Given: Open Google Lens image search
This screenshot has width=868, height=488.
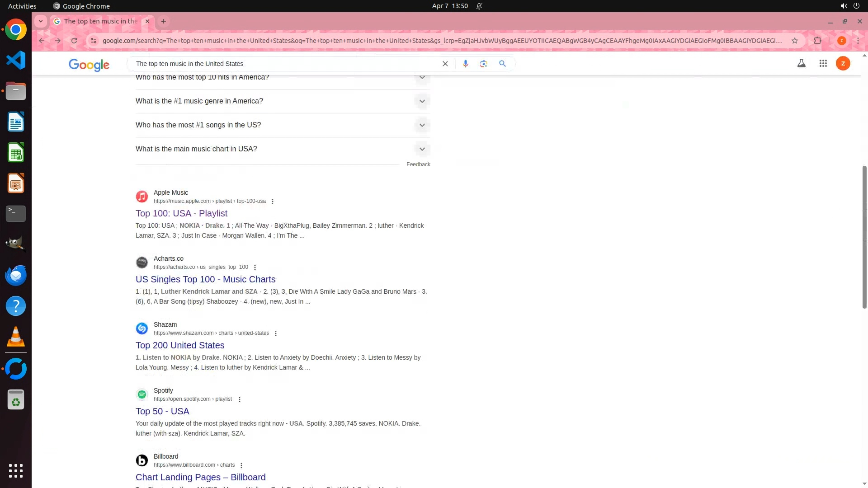Looking at the screenshot, I should (x=483, y=64).
